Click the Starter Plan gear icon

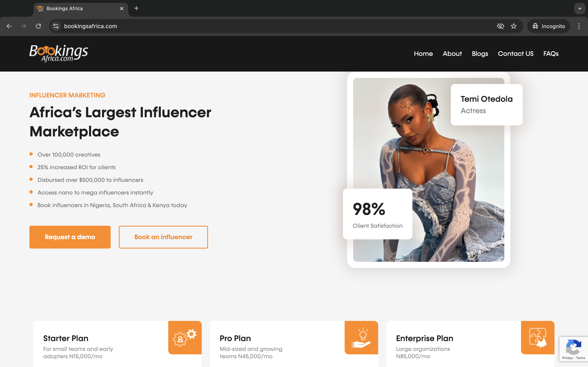click(185, 338)
